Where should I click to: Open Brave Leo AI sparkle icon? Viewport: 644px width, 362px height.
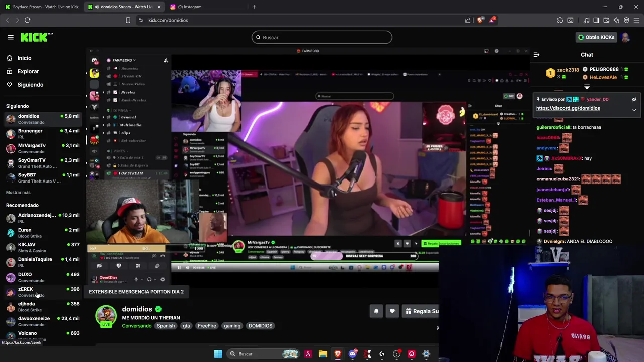click(x=616, y=20)
